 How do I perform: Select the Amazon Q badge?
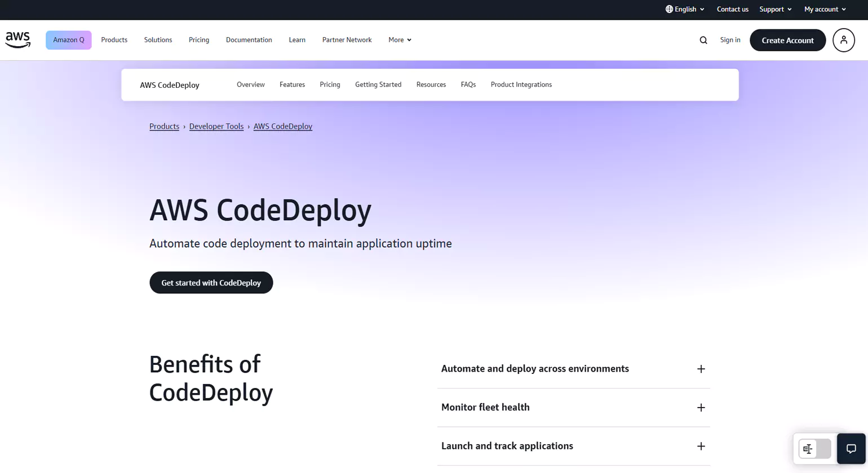coord(68,39)
